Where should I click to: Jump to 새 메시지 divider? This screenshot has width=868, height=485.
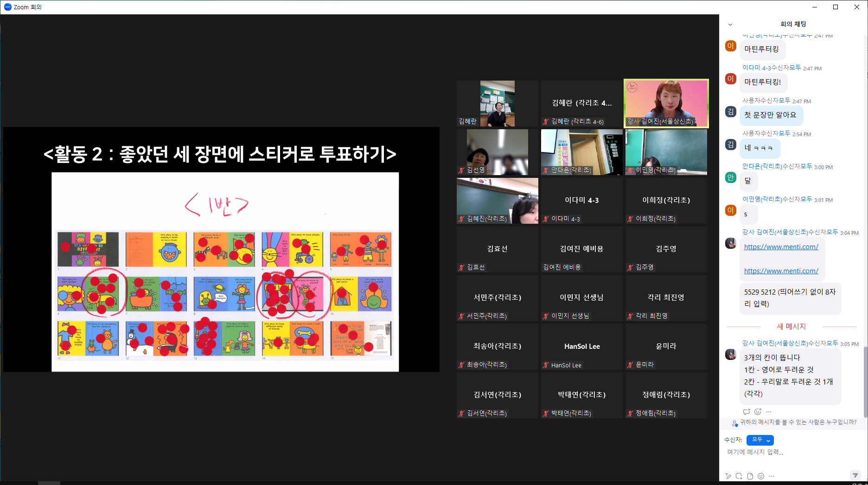(791, 327)
